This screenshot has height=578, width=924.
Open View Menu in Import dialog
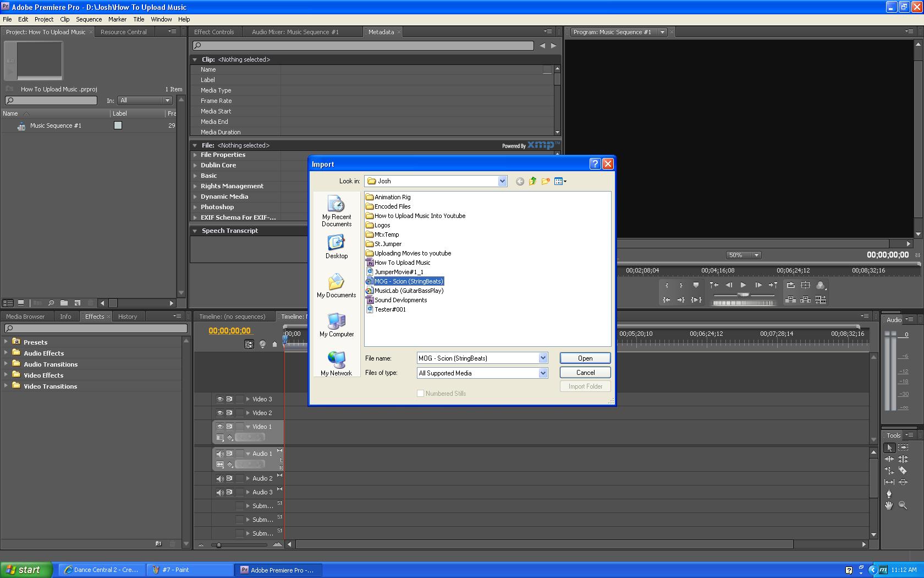(x=560, y=181)
